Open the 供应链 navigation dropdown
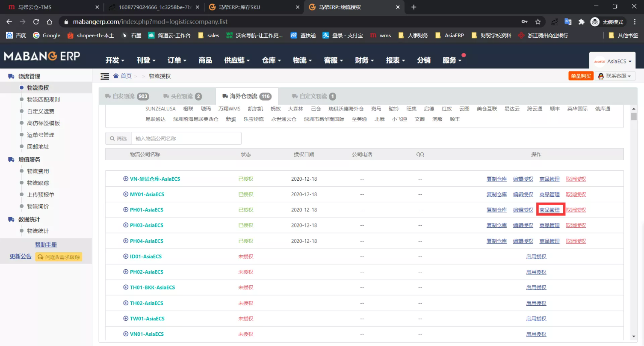644x346 pixels. point(237,60)
